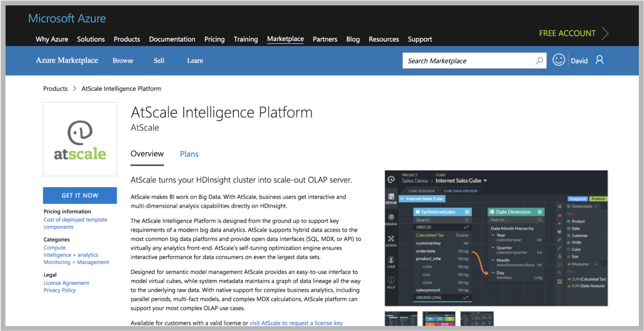
Task: Open the Resources menu
Action: point(384,39)
